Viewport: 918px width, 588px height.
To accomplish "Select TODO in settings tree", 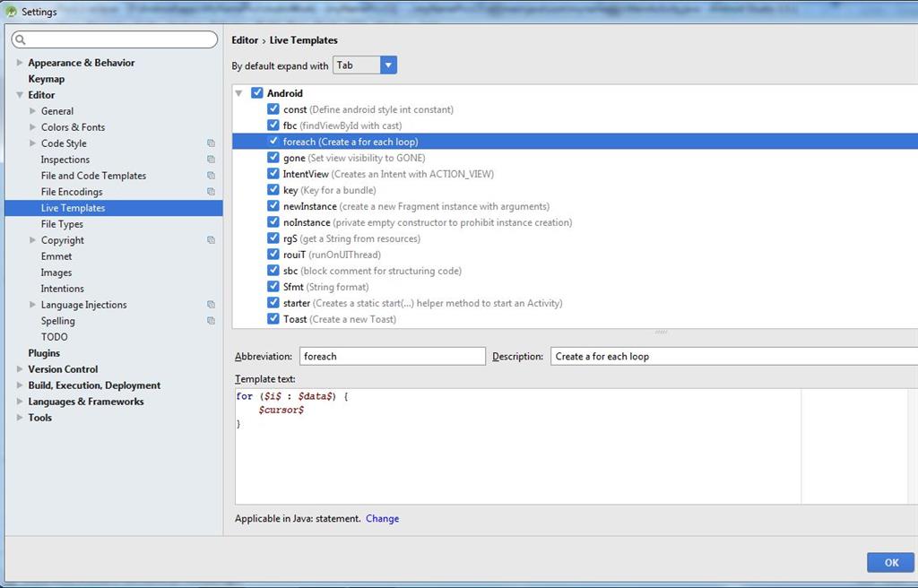I will [55, 337].
